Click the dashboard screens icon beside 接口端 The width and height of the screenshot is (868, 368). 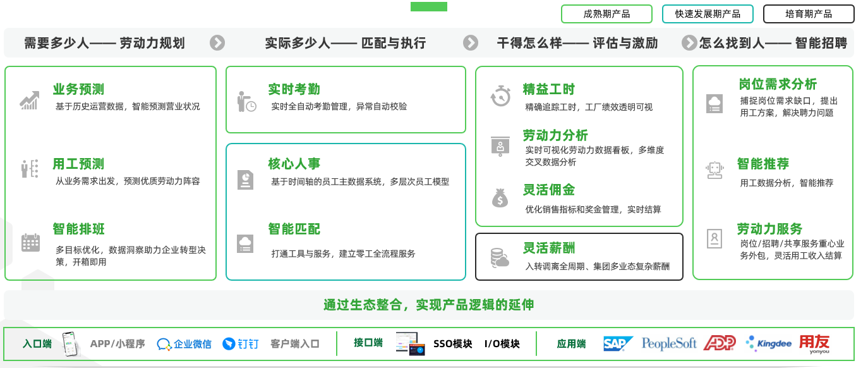click(x=411, y=343)
